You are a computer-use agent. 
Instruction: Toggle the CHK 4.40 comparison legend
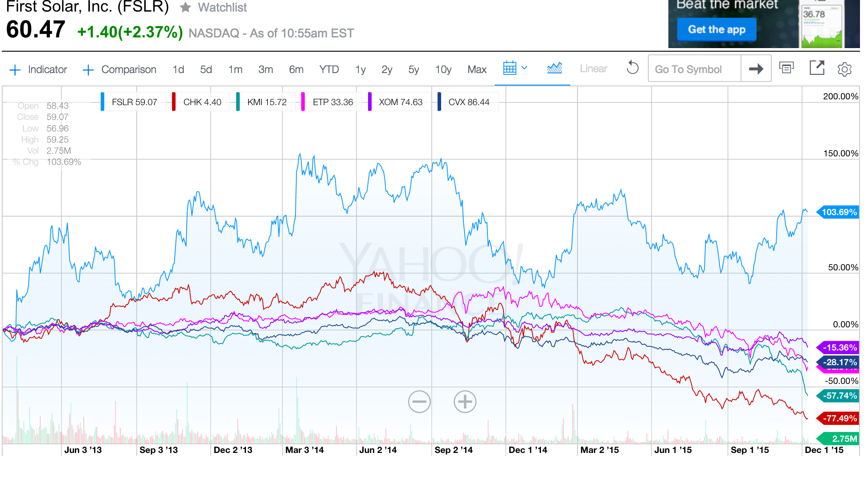coord(201,102)
